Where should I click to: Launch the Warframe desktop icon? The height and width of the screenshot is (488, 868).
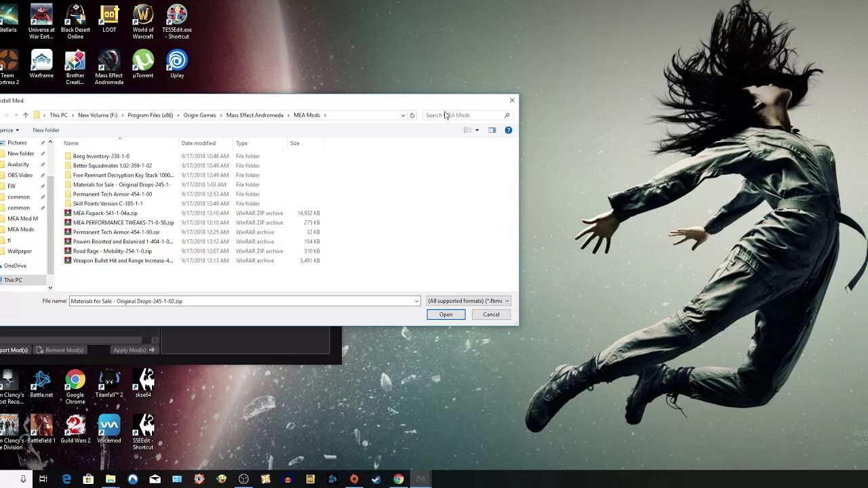(x=41, y=64)
